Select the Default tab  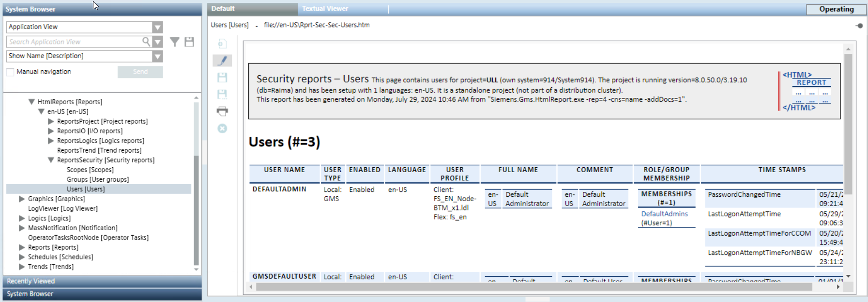coord(223,9)
